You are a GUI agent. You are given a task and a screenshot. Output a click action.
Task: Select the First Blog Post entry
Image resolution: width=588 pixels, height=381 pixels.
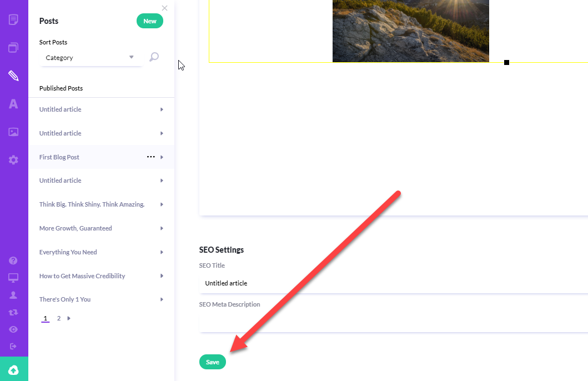coord(59,157)
